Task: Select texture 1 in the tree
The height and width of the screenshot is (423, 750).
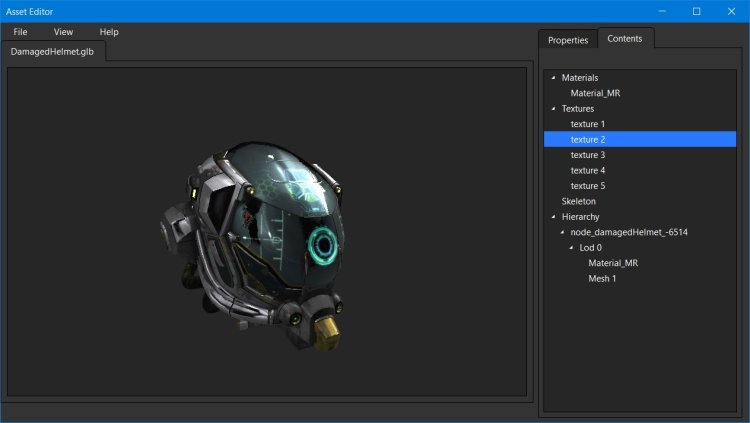Action: click(x=587, y=124)
